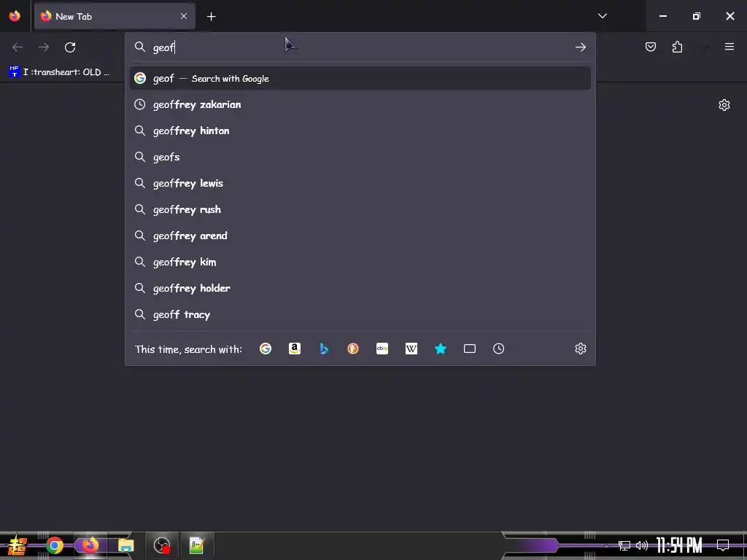Viewport: 747px width, 560px height.
Task: Select geoffrey holder suggestion
Action: 360,287
